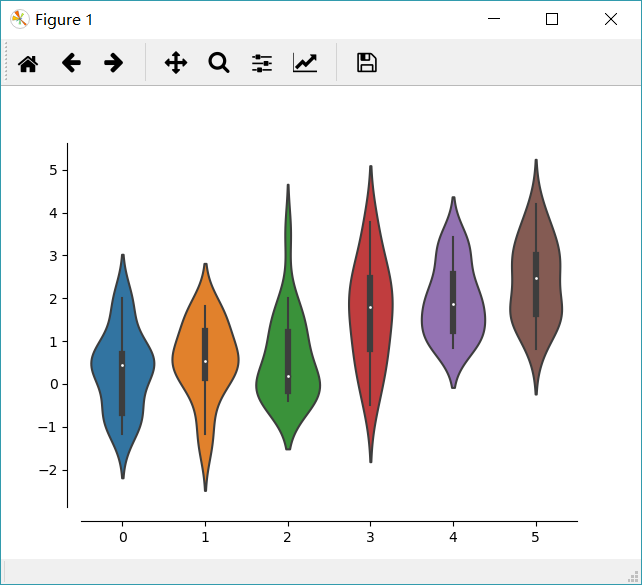Click the y-axis tick label 5
Viewport: 642px width, 585px height.
(x=54, y=170)
